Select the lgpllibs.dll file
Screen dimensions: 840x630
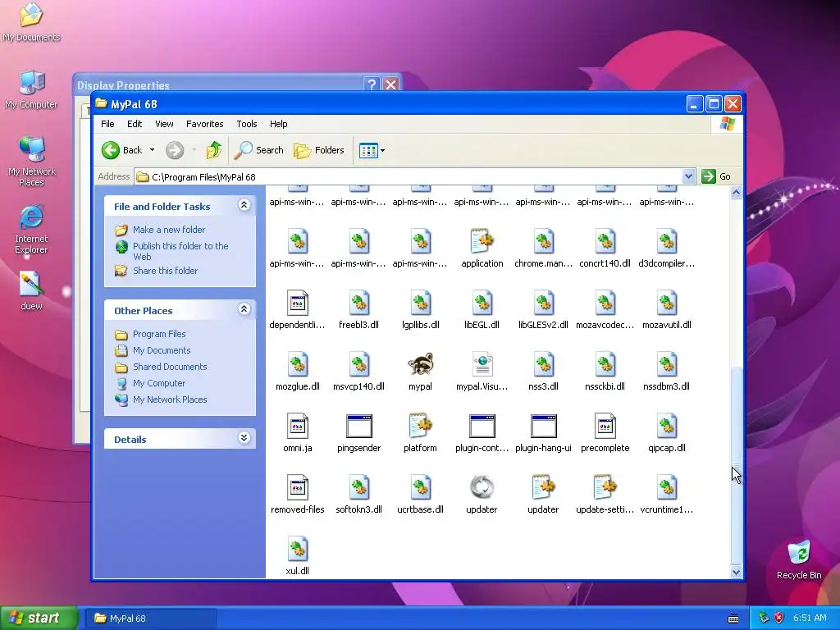pos(421,304)
